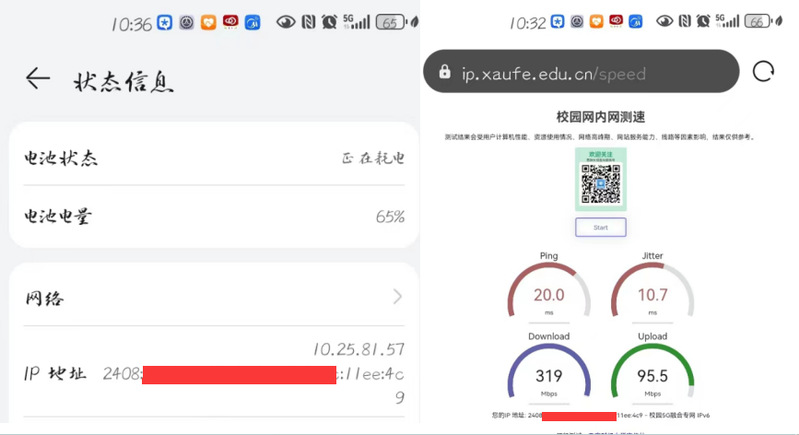Screen dimensions: 799x435
Task: Tap the ip.xaufe.edu.cn/speed address bar
Action: 581,71
